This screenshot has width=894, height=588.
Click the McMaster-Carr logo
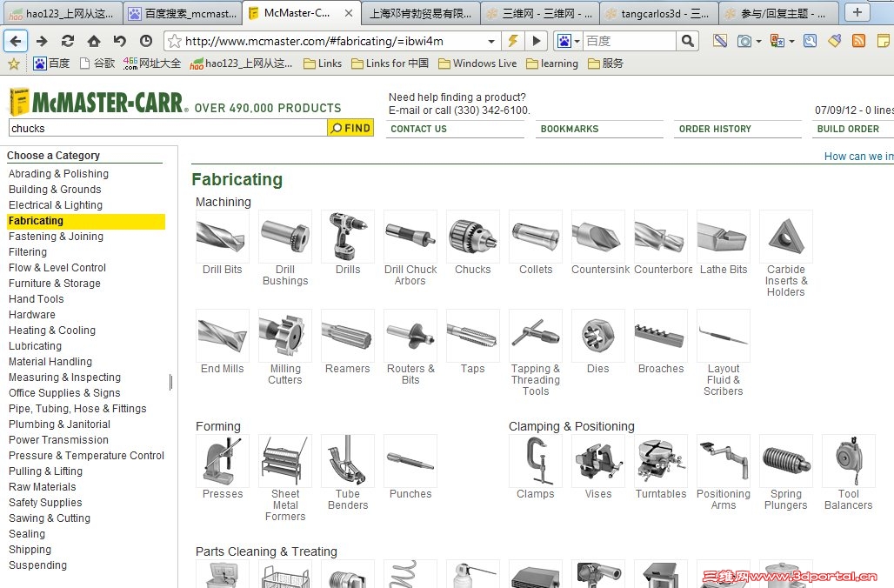pos(98,102)
